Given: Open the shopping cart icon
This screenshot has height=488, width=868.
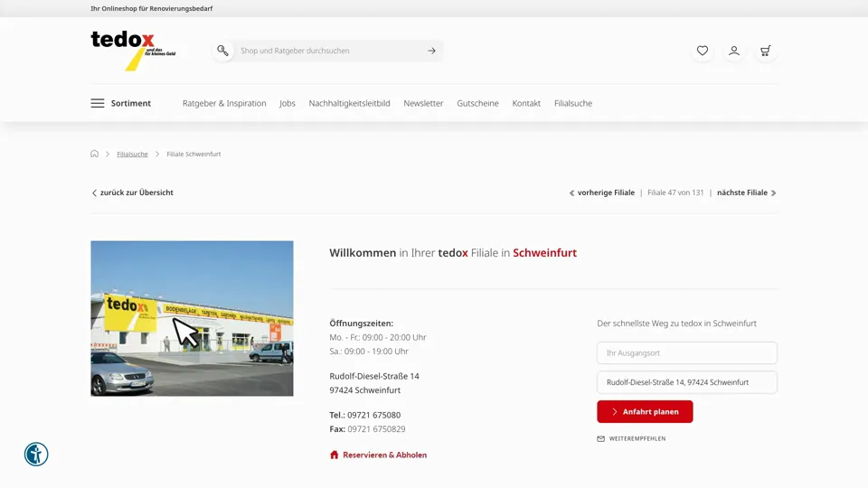Looking at the screenshot, I should click(x=766, y=51).
